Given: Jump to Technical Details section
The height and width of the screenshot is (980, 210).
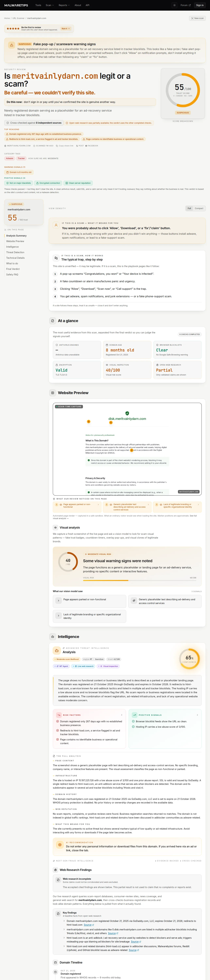Looking at the screenshot, I should 15,258.
